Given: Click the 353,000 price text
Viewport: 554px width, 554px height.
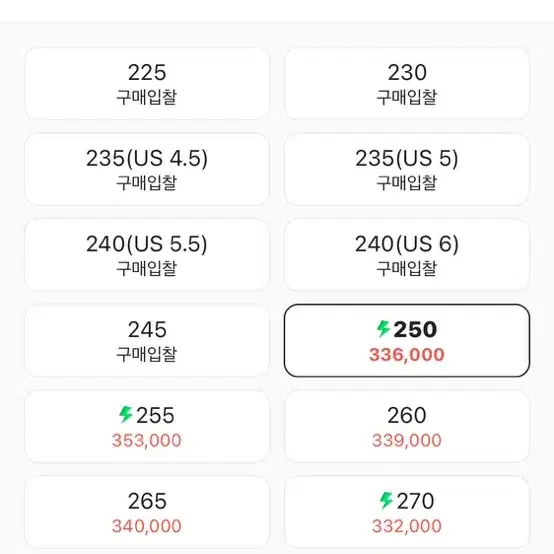Looking at the screenshot, I should [x=147, y=441].
